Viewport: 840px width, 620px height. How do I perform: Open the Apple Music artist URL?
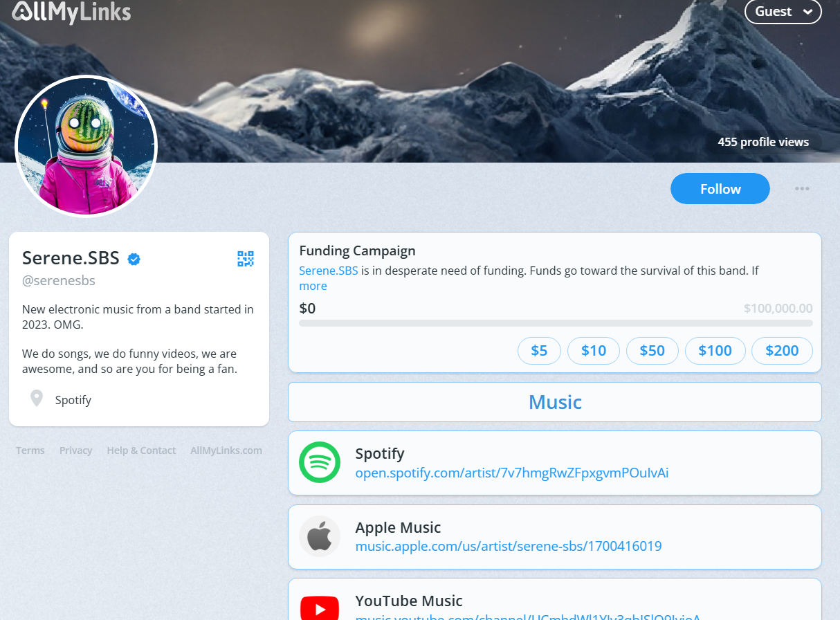click(509, 546)
